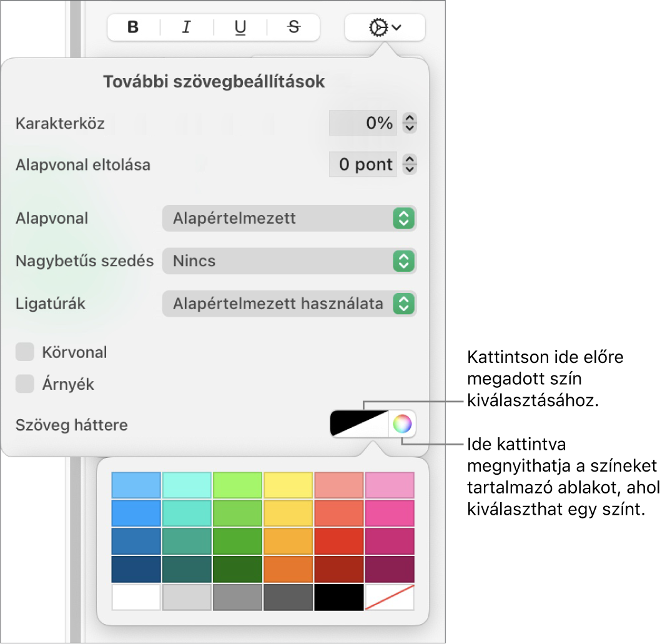This screenshot has height=644, width=670.
Task: Select the light gray swatch
Action: (x=187, y=597)
